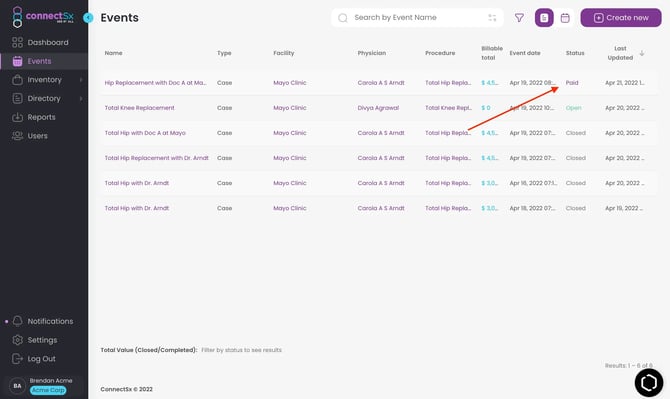Click Carola A S Arndt in first row
The image size is (670, 399).
381,82
